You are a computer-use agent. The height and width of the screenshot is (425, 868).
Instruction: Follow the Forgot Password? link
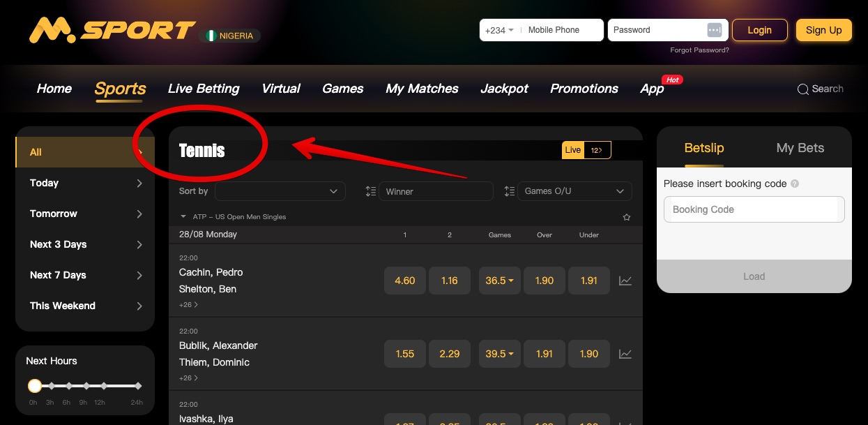(x=700, y=50)
